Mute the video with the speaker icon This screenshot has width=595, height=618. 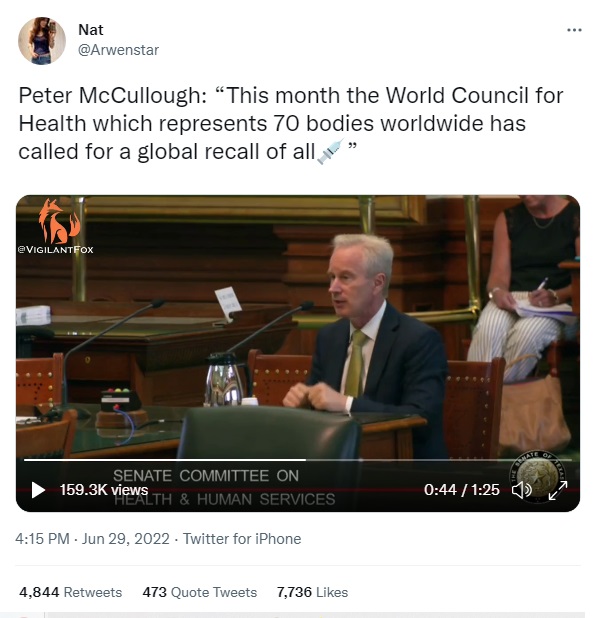pyautogui.click(x=521, y=490)
